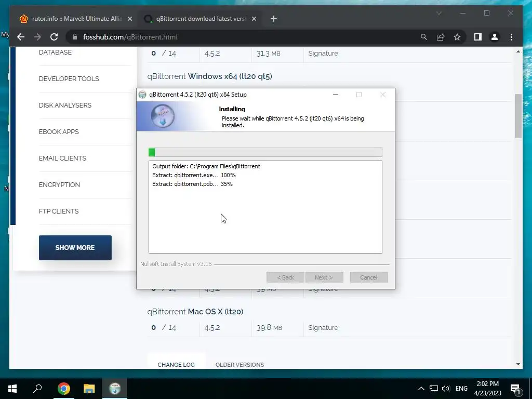Open the Windows Start menu
Viewport: 532px width, 399px height.
point(12,389)
